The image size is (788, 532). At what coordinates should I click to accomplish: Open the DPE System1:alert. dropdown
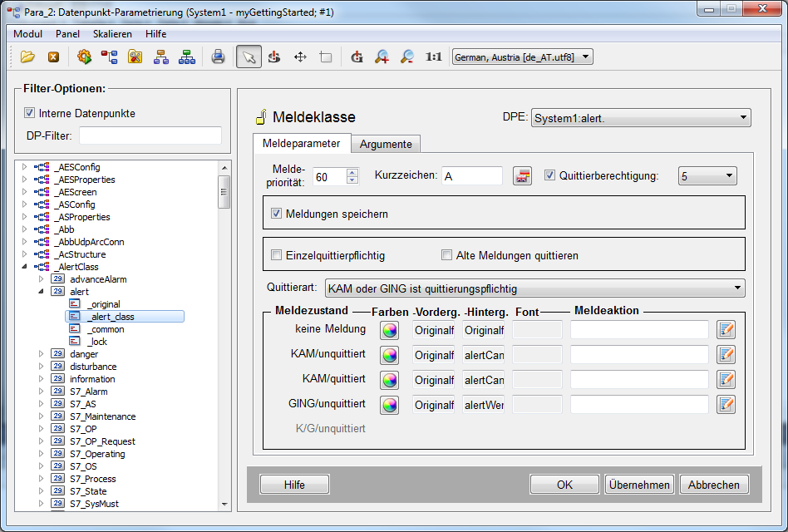coord(641,118)
